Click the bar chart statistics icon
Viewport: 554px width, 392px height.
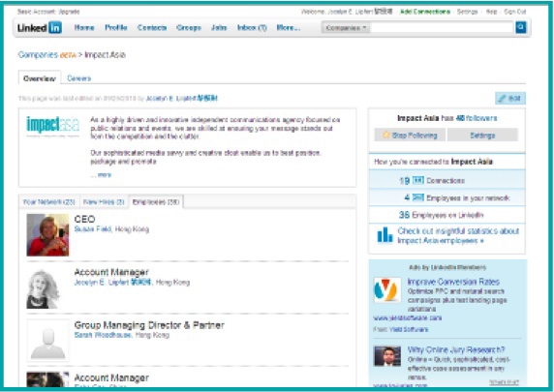[385, 235]
